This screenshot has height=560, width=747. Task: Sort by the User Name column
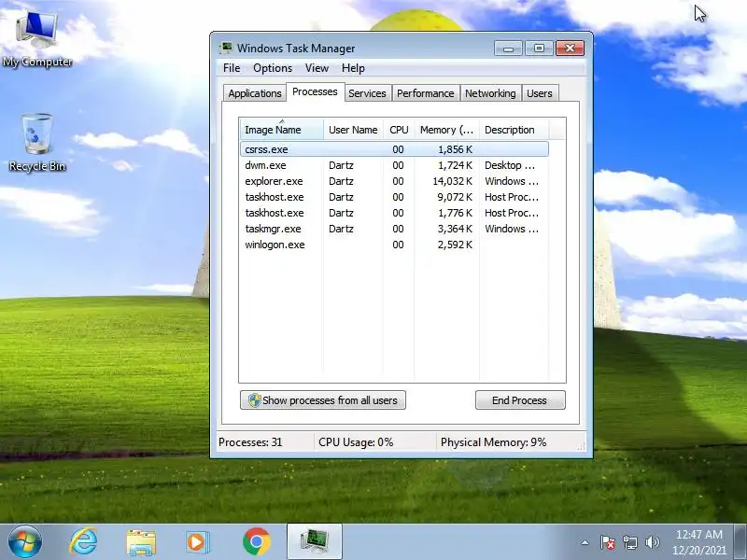(x=353, y=130)
